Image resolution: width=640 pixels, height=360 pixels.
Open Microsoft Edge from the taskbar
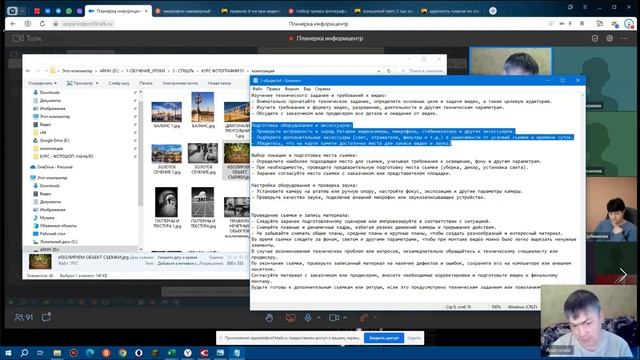90,353
